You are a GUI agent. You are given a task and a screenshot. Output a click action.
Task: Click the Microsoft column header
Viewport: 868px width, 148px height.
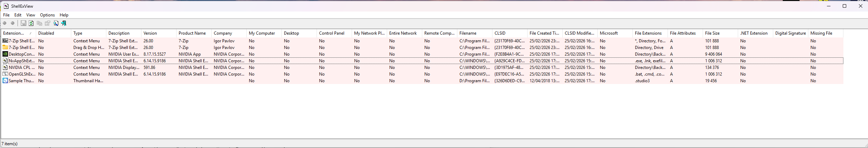pyautogui.click(x=615, y=33)
